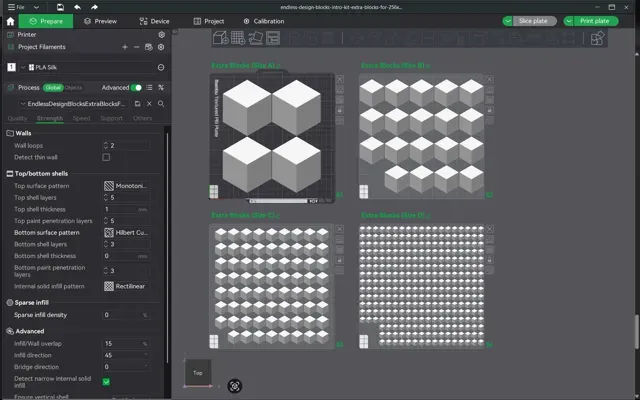Viewport: 640px width, 400px height.
Task: Open Bottom surface pattern dropdown
Action: pos(126,233)
